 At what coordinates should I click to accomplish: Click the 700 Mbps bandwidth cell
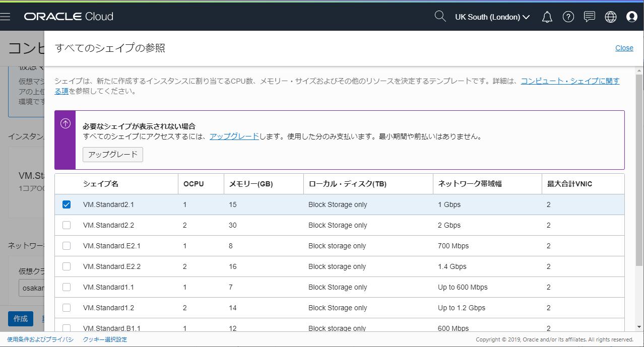tap(453, 246)
